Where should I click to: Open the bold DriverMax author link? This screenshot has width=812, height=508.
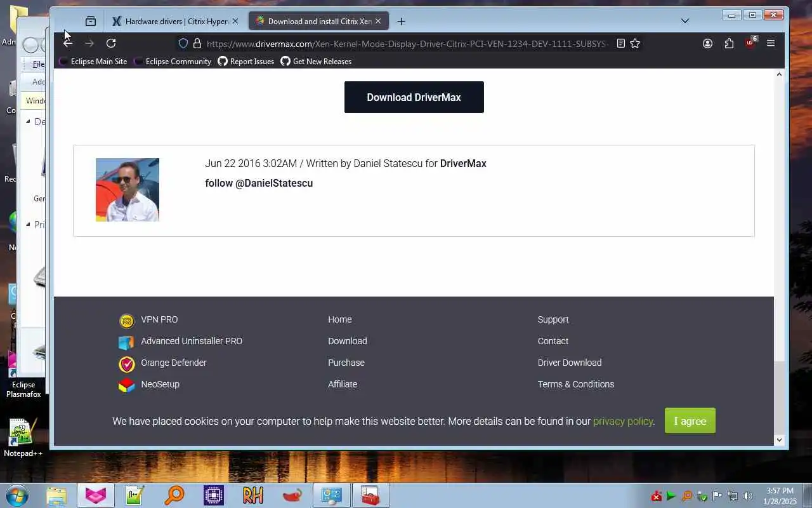coord(463,163)
